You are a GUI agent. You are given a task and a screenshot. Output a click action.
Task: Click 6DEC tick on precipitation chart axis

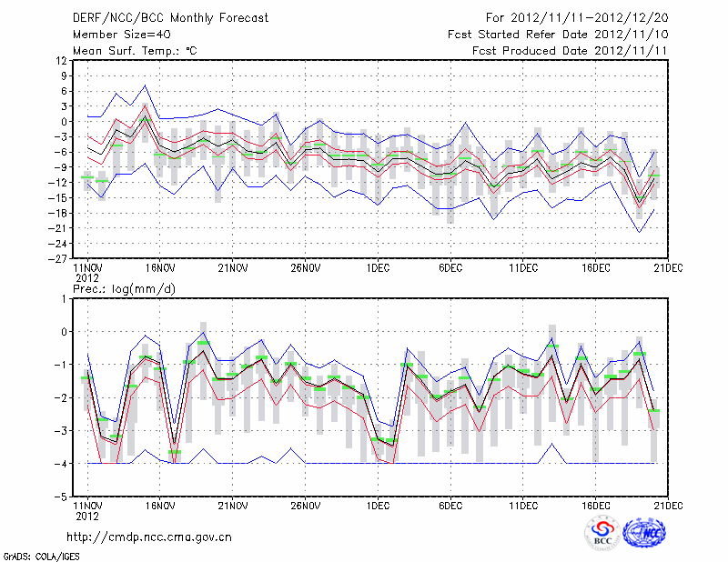450,504
